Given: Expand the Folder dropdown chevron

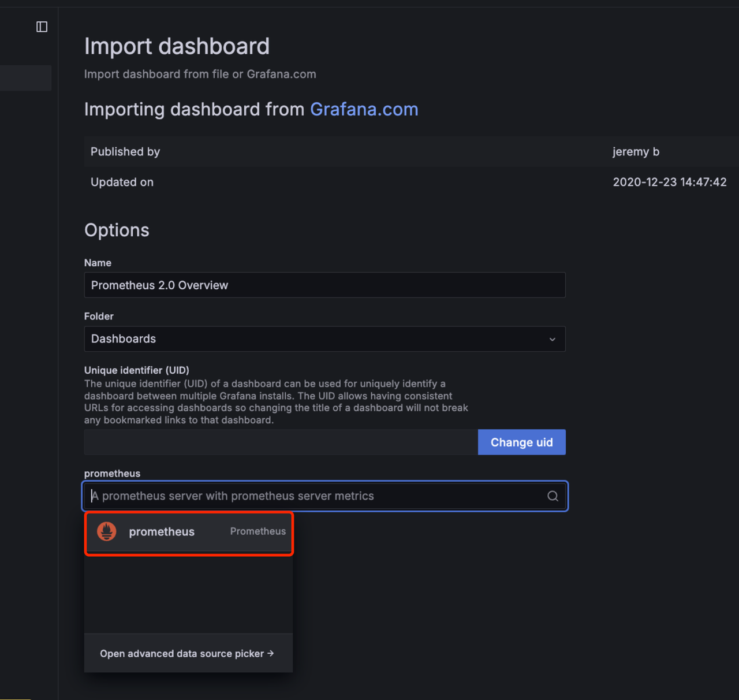Looking at the screenshot, I should click(x=552, y=339).
